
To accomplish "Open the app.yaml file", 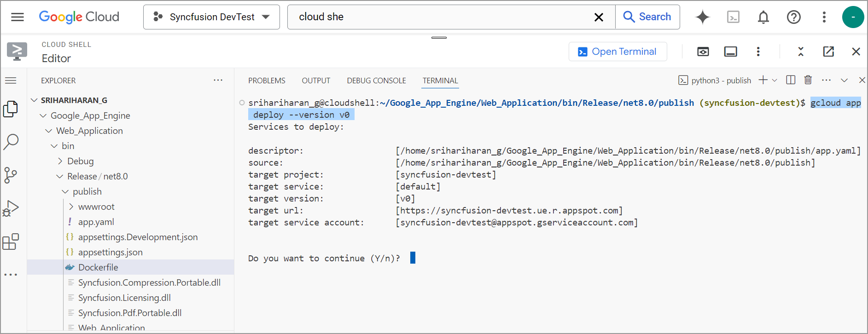I will [x=130, y=222].
